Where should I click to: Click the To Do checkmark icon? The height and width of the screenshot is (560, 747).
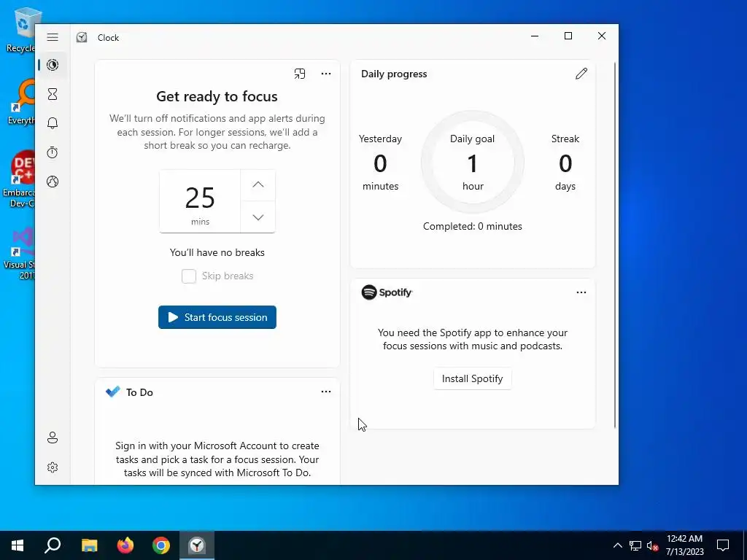pos(113,392)
